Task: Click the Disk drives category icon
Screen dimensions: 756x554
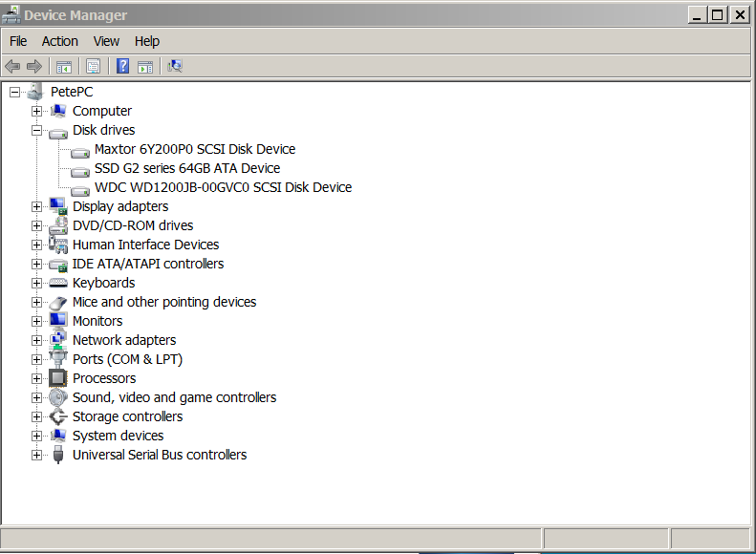Action: (x=58, y=133)
